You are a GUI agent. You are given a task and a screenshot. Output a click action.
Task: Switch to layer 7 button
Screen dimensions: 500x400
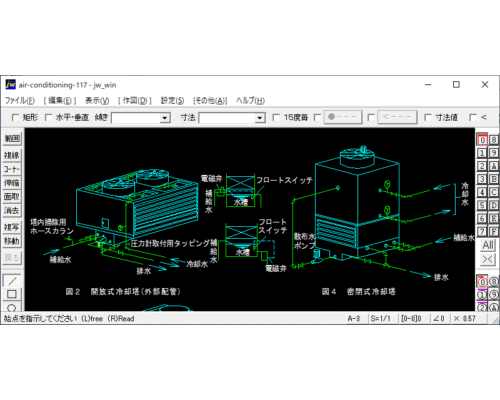482,231
